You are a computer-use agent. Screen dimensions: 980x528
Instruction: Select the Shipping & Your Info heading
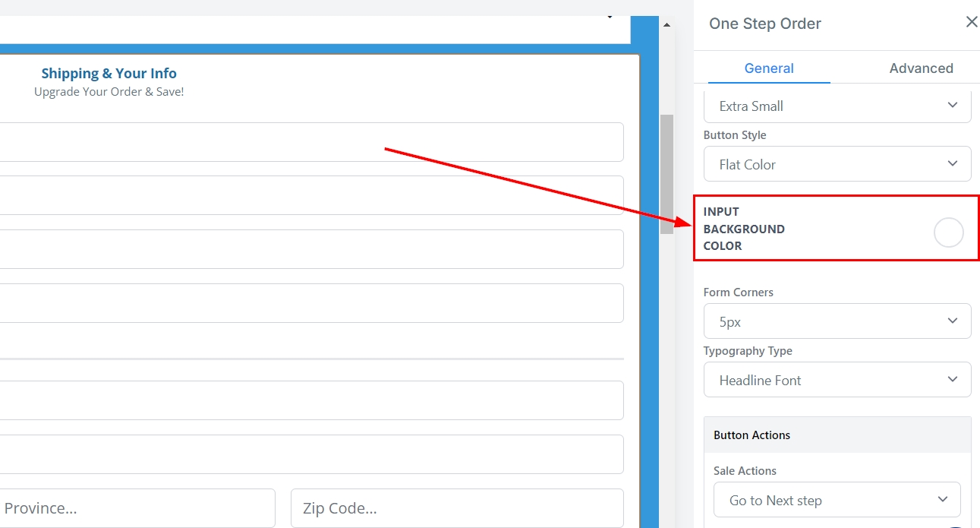pyautogui.click(x=109, y=74)
